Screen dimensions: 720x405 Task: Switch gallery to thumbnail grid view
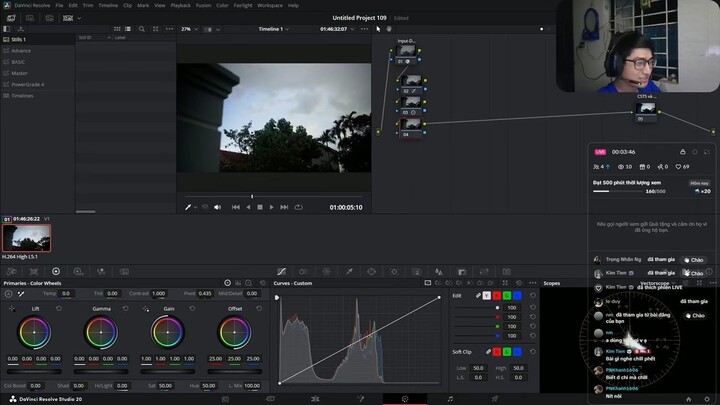tap(117, 29)
